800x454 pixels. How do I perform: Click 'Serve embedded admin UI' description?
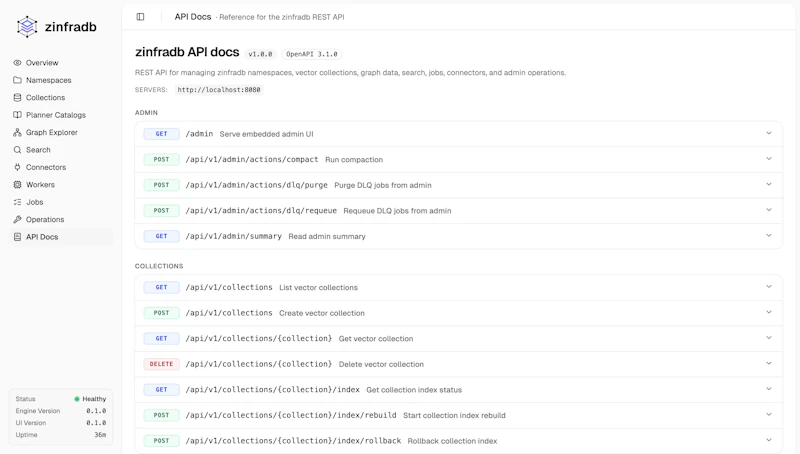pyautogui.click(x=266, y=134)
